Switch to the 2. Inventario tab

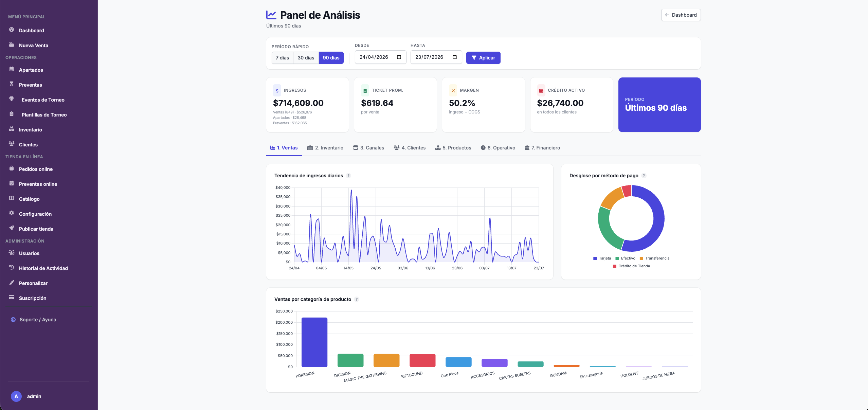(x=325, y=148)
